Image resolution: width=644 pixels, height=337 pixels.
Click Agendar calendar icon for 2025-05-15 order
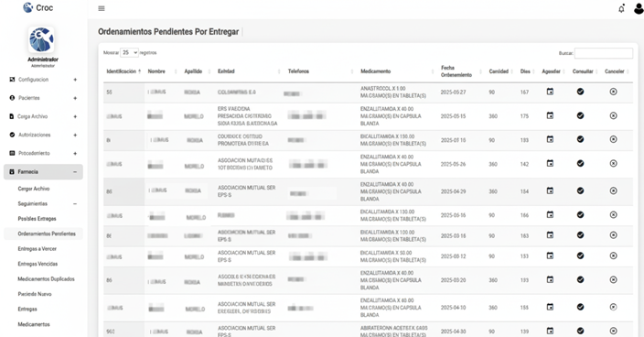550,116
